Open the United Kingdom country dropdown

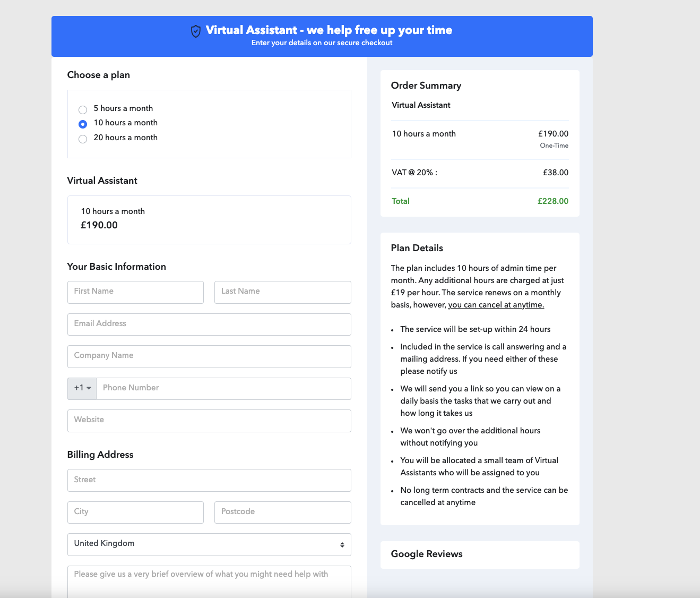(x=209, y=544)
